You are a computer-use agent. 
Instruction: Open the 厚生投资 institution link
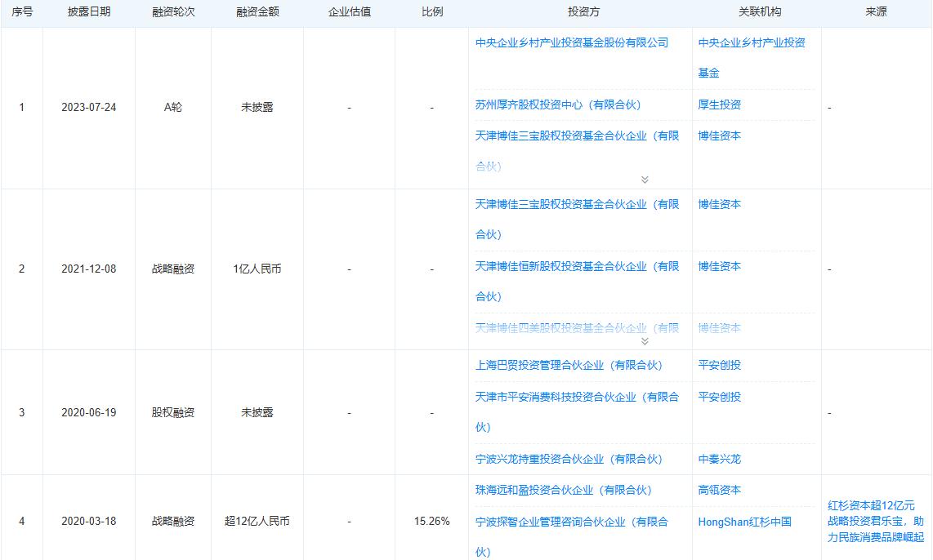720,104
